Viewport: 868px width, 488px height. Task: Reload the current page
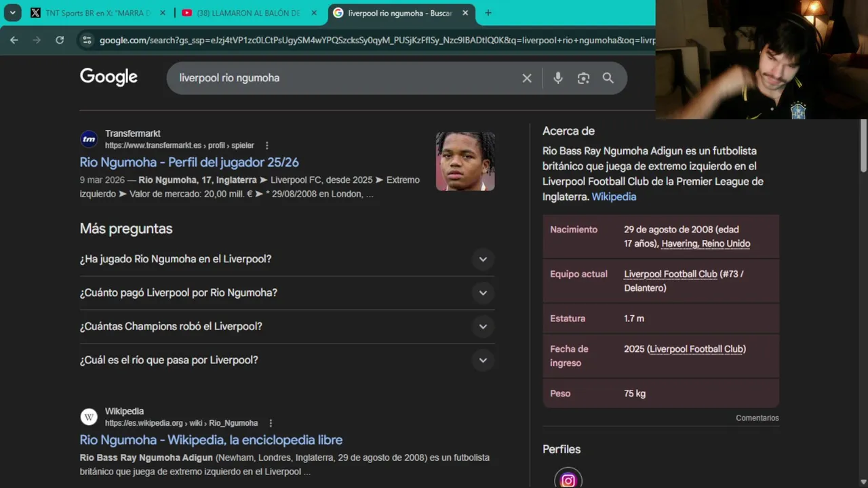point(60,40)
